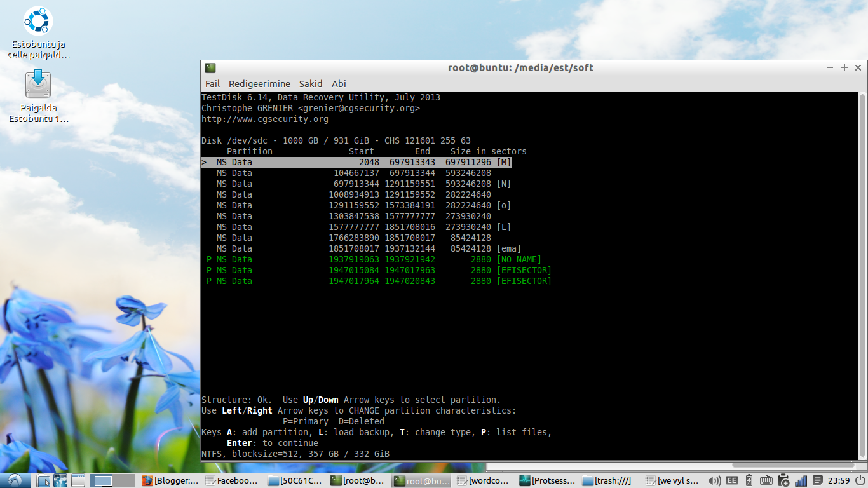The width and height of the screenshot is (868, 488).
Task: Switch to the second workspace in pager
Action: 123,480
